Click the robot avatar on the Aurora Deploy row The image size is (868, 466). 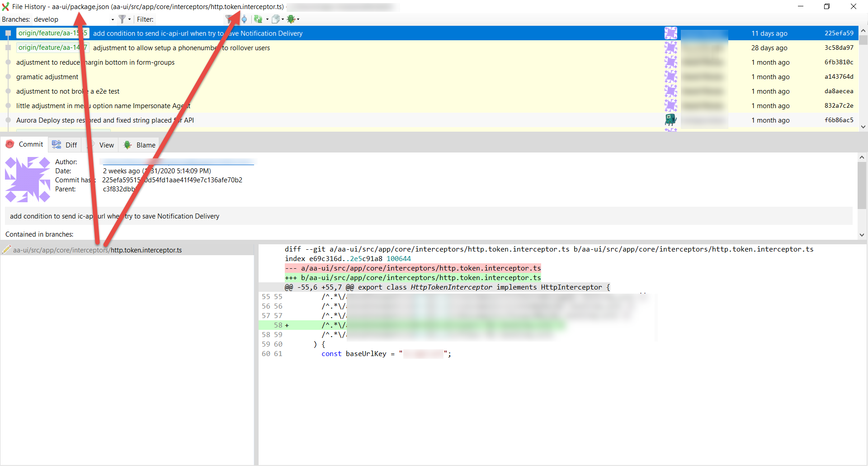pyautogui.click(x=671, y=120)
